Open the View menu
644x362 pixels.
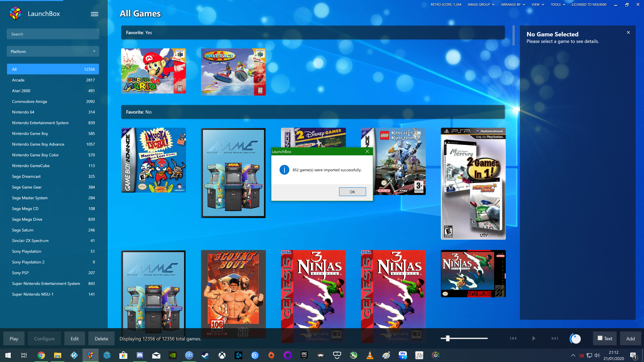(538, 5)
